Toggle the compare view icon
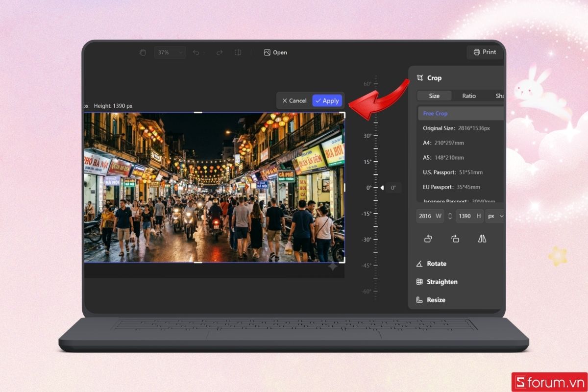The width and height of the screenshot is (588, 392). point(238,52)
